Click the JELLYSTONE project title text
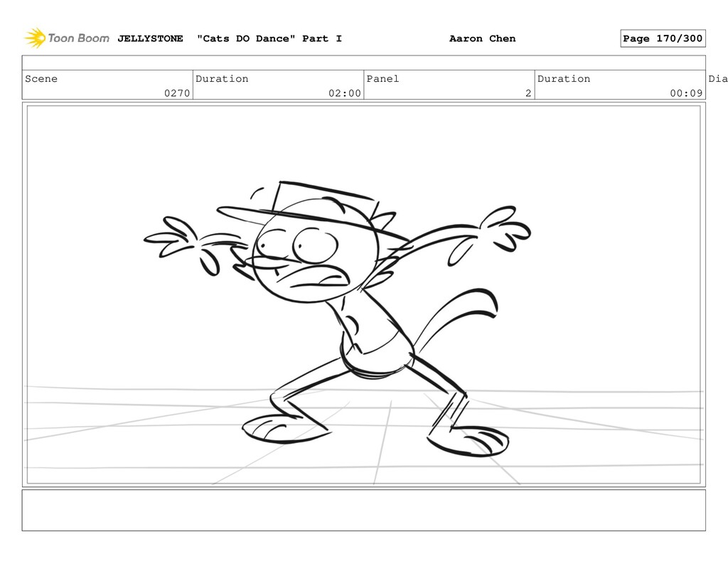 pos(150,38)
